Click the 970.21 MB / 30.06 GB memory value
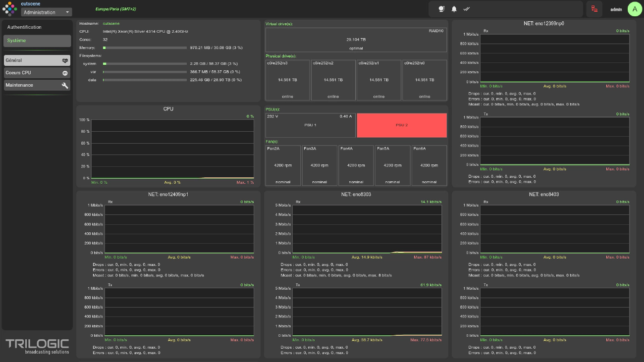This screenshot has width=644, height=362. point(216,48)
